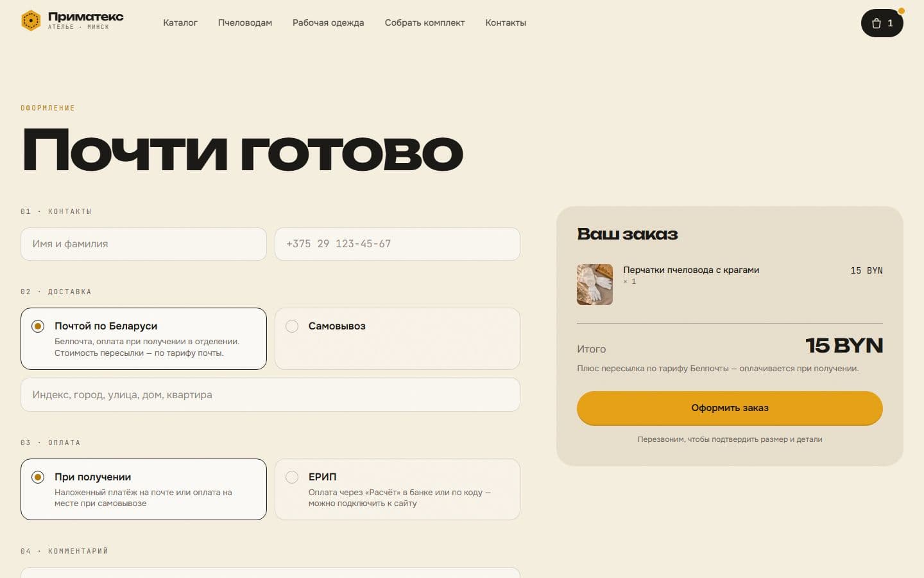Focus the Имя и фамилия field
924x578 pixels.
point(144,244)
